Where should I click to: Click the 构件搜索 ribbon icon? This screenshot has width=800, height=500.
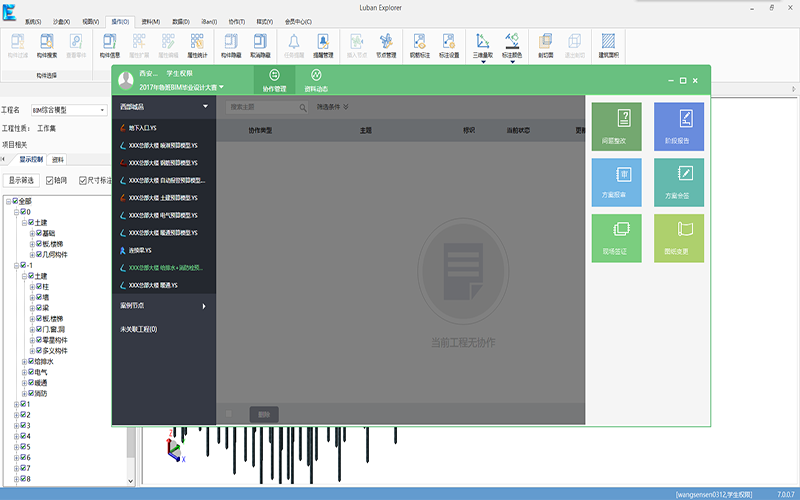pyautogui.click(x=47, y=45)
